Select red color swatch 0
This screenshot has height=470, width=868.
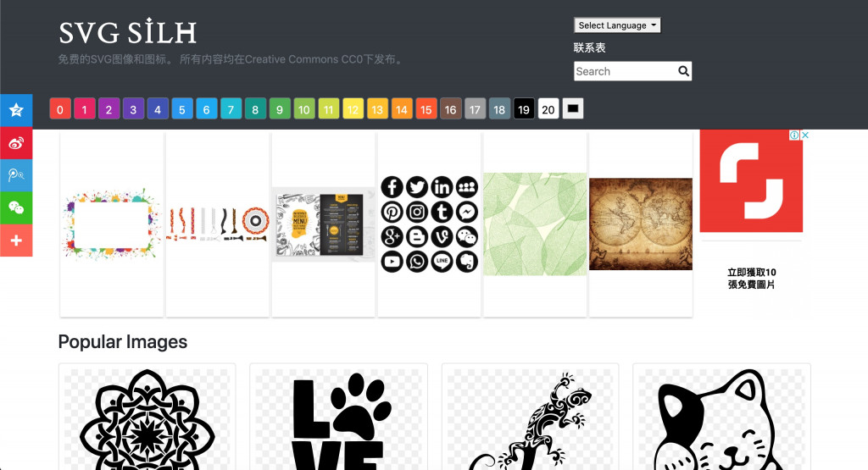60,109
